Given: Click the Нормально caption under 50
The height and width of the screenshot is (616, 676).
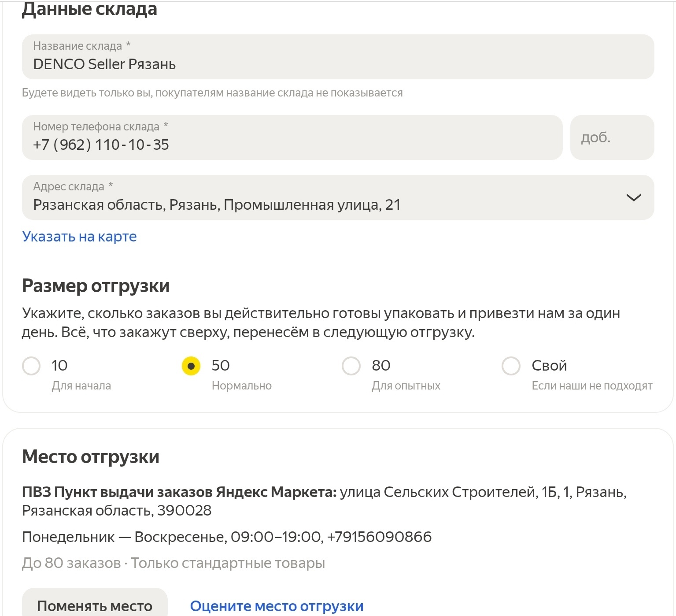Looking at the screenshot, I should (x=241, y=386).
